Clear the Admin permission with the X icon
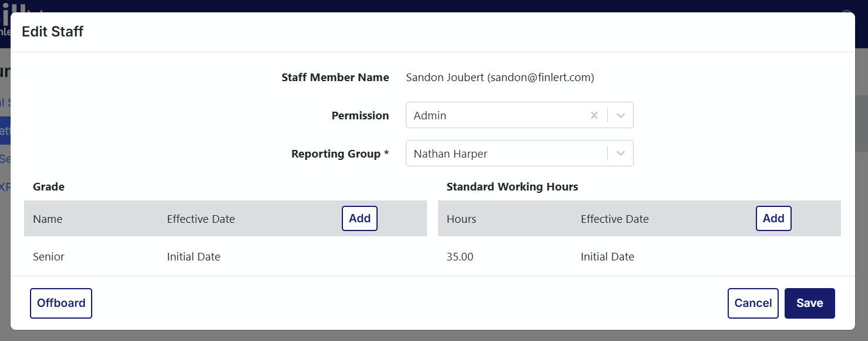Viewport: 868px width, 341px height. click(594, 115)
